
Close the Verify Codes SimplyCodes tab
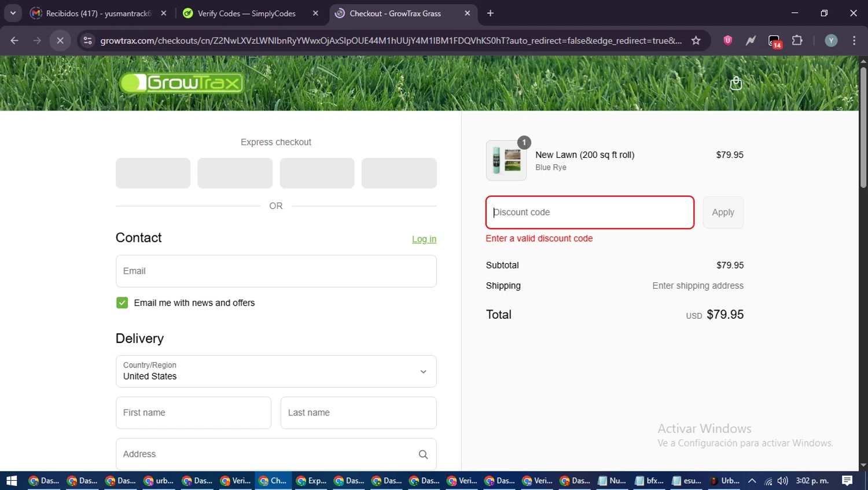pos(315,13)
